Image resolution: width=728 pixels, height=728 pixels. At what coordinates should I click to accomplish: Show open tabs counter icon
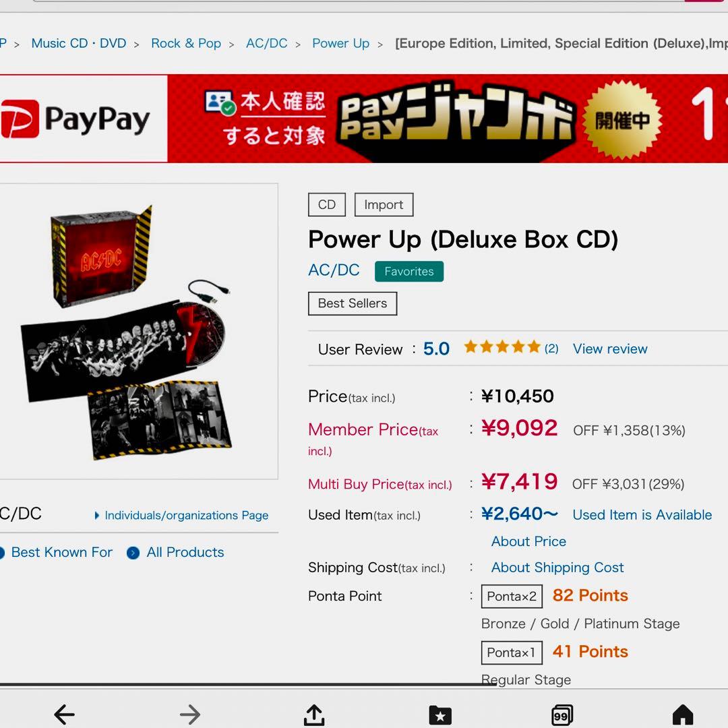[x=562, y=715]
